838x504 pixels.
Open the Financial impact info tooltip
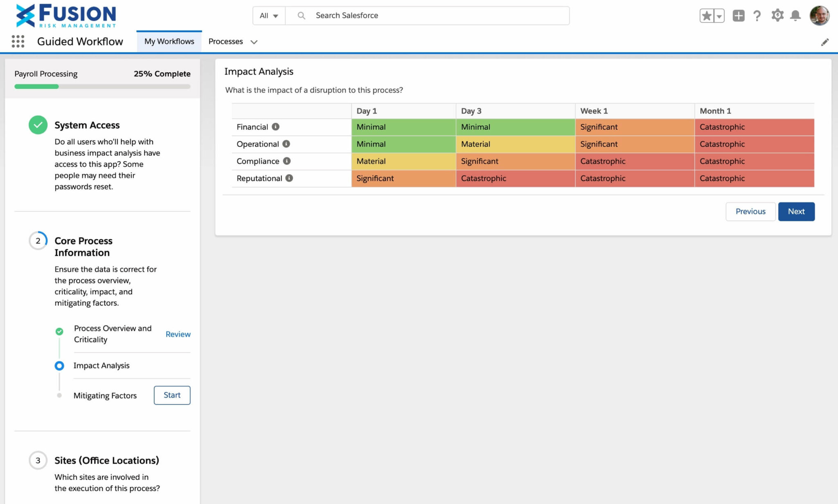coord(277,127)
